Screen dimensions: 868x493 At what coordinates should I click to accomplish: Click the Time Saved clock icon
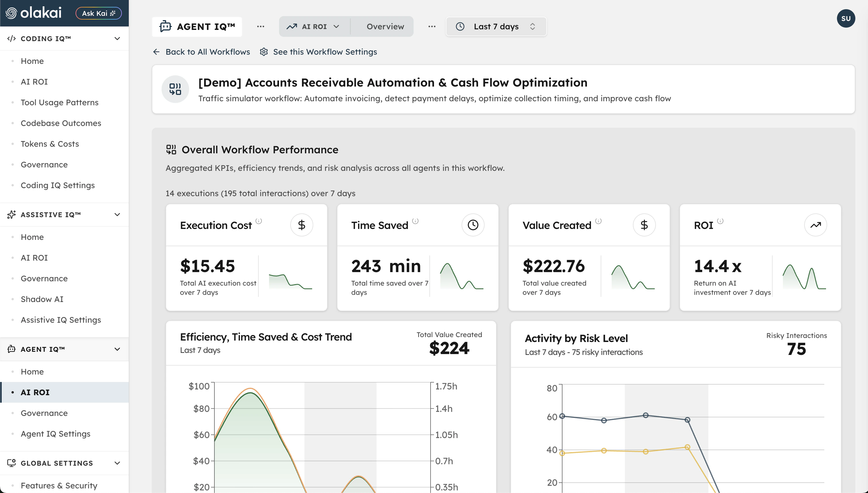(473, 225)
